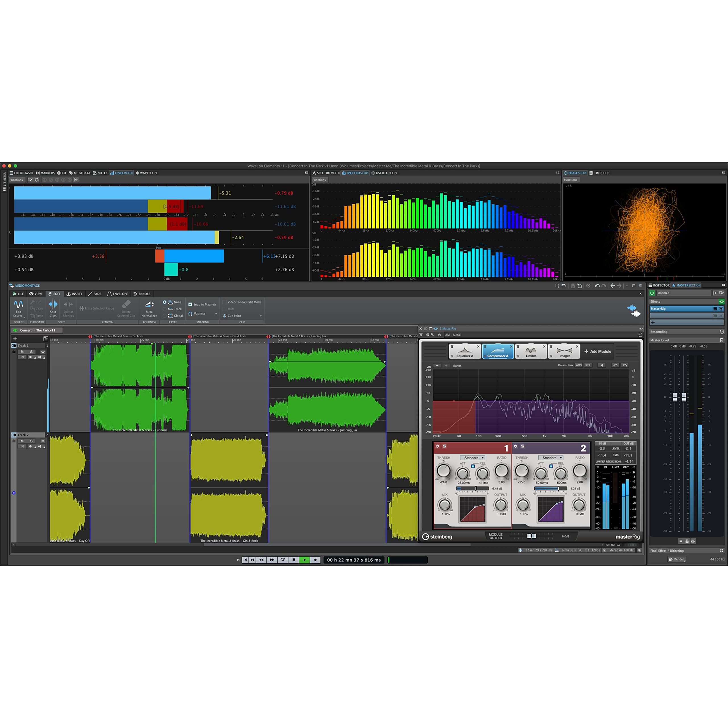The height and width of the screenshot is (728, 728).
Task: Enable Video Follows Edit Mode checkbox
Action: point(224,302)
